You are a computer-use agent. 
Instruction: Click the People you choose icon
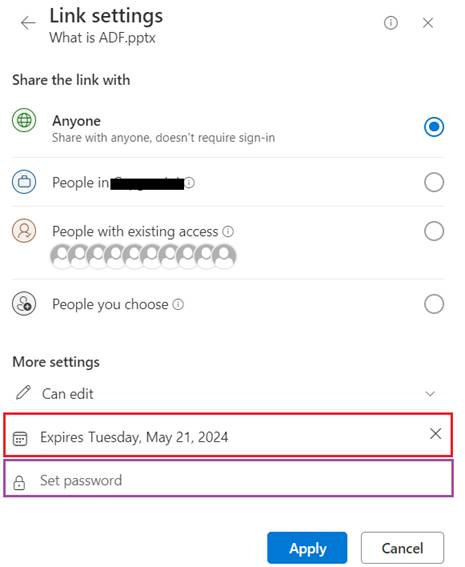24,304
